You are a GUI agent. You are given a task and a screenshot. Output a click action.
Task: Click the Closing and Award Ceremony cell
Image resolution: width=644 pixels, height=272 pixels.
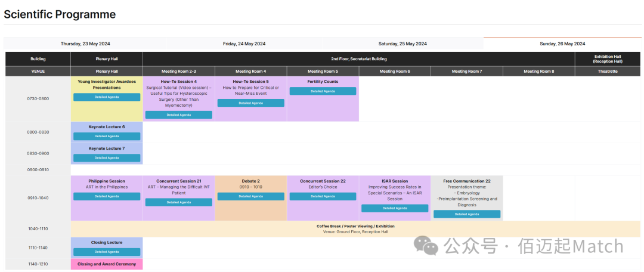point(107,264)
